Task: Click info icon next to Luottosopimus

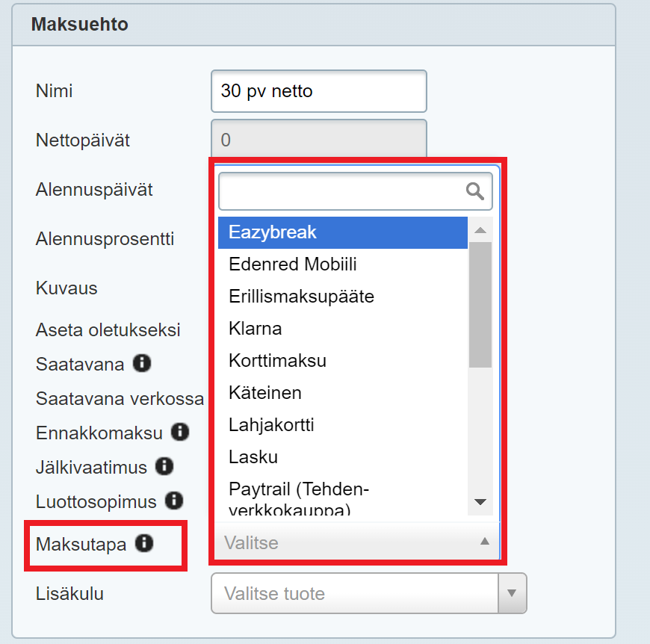Action: [173, 501]
